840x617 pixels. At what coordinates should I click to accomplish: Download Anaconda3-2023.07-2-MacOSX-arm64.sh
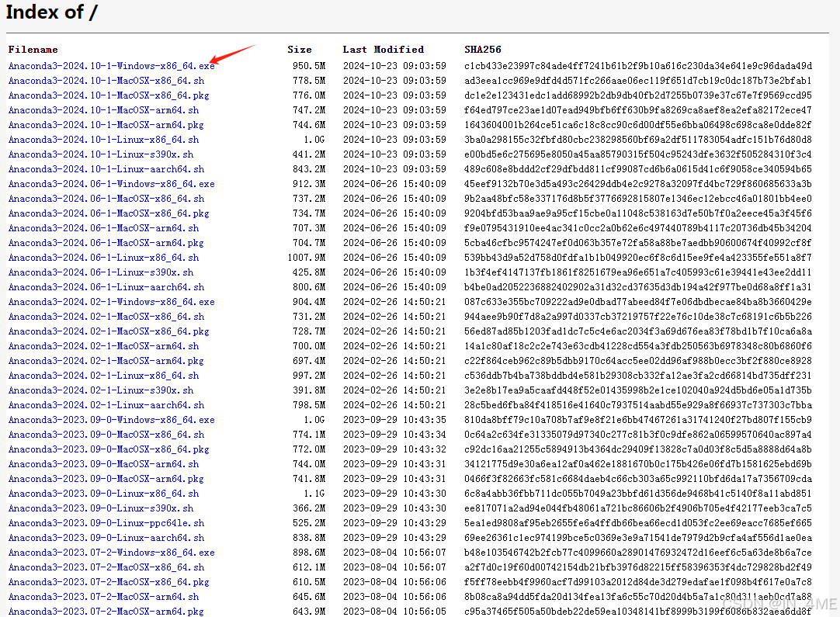[x=103, y=597]
